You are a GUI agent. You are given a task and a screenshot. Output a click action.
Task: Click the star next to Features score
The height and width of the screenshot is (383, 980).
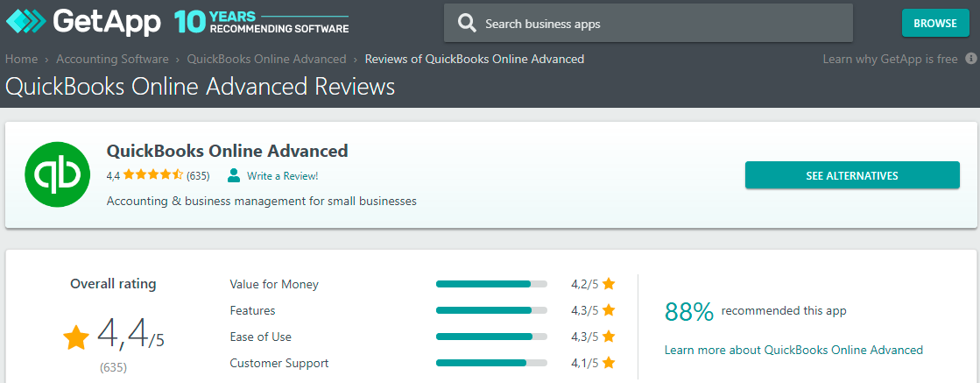point(609,310)
